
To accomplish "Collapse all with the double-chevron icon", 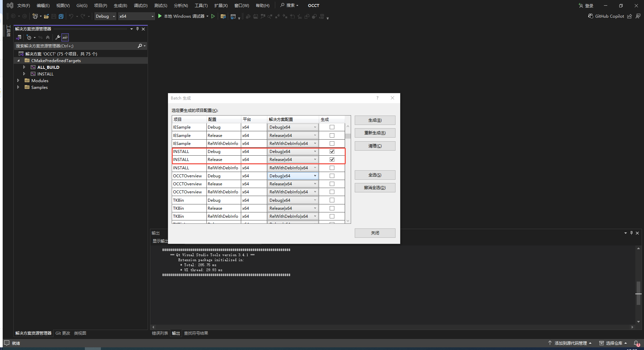I will click(48, 37).
